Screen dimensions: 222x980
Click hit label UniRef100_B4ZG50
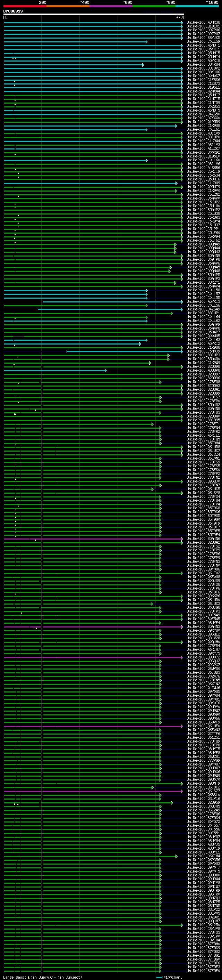click(203, 114)
